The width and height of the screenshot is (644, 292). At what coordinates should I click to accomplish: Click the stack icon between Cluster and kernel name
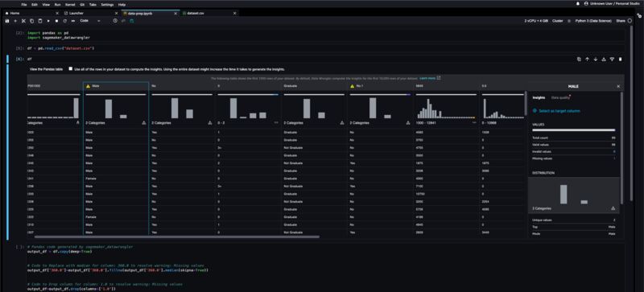pos(569,21)
